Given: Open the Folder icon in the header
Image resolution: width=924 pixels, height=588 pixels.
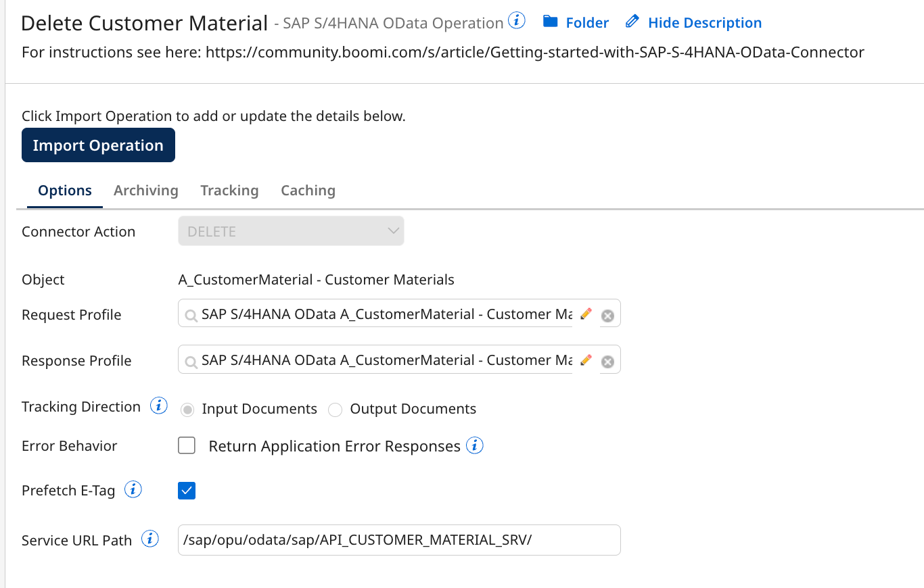Looking at the screenshot, I should (x=551, y=22).
